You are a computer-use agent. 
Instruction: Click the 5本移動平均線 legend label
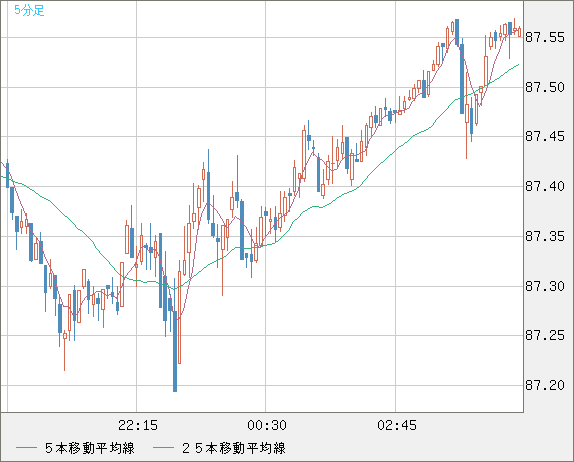point(90,448)
